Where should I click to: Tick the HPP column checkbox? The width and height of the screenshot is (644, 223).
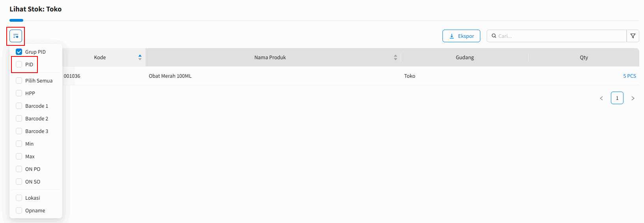coord(19,93)
